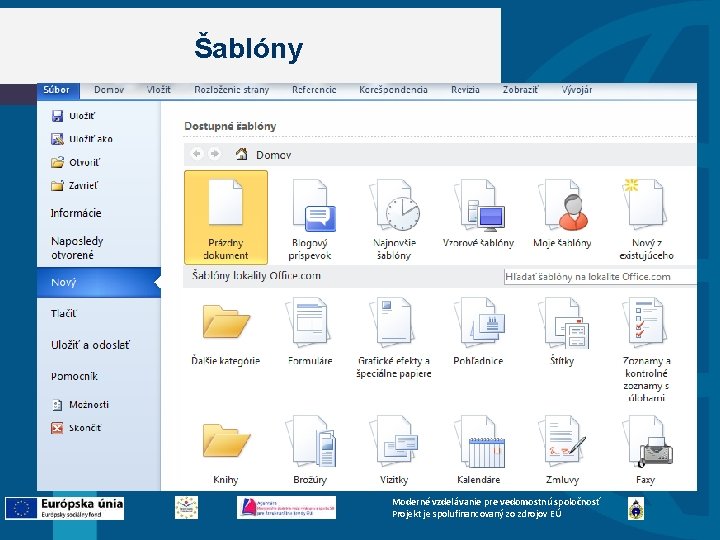
Task: Click the Uložiť save icon
Action: (57, 116)
